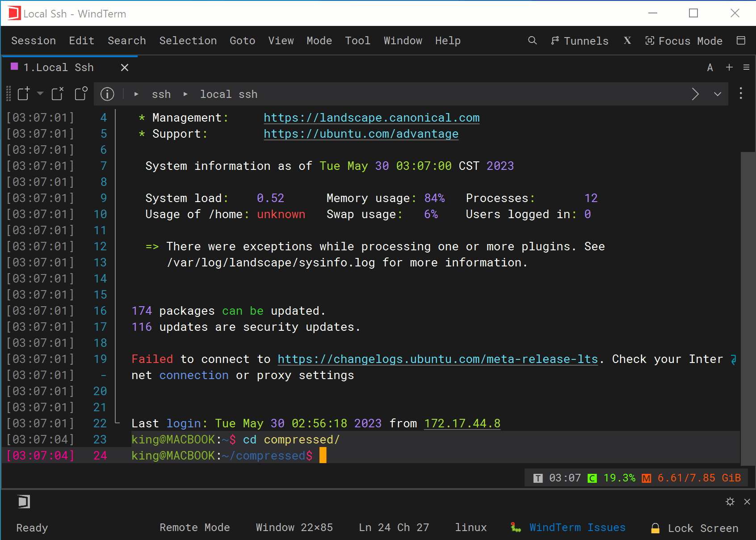Open the Tunnels panel
This screenshot has height=540, width=756.
click(x=580, y=41)
